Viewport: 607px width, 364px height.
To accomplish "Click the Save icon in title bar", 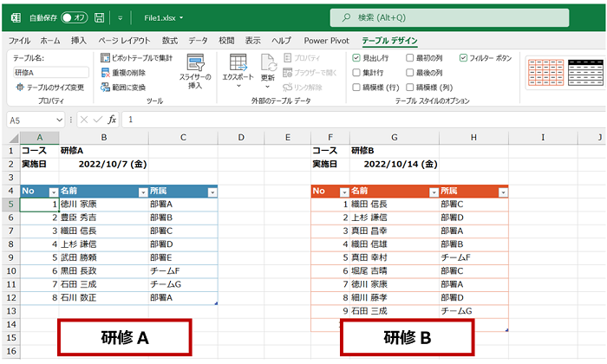I will pyautogui.click(x=100, y=16).
